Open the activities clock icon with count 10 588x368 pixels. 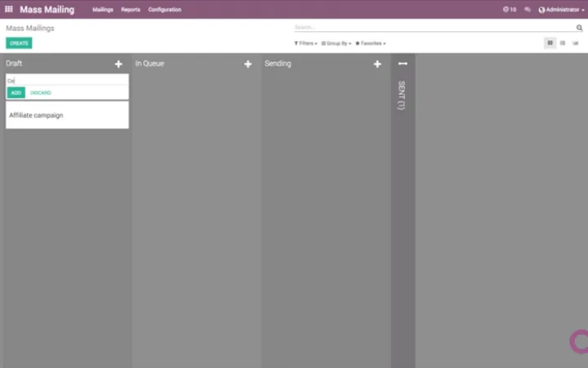point(510,9)
